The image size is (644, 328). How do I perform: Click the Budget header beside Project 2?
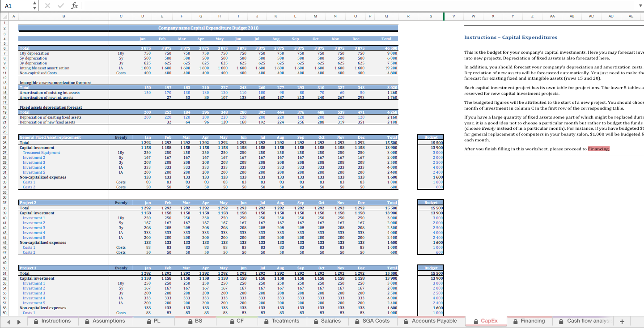431,203
